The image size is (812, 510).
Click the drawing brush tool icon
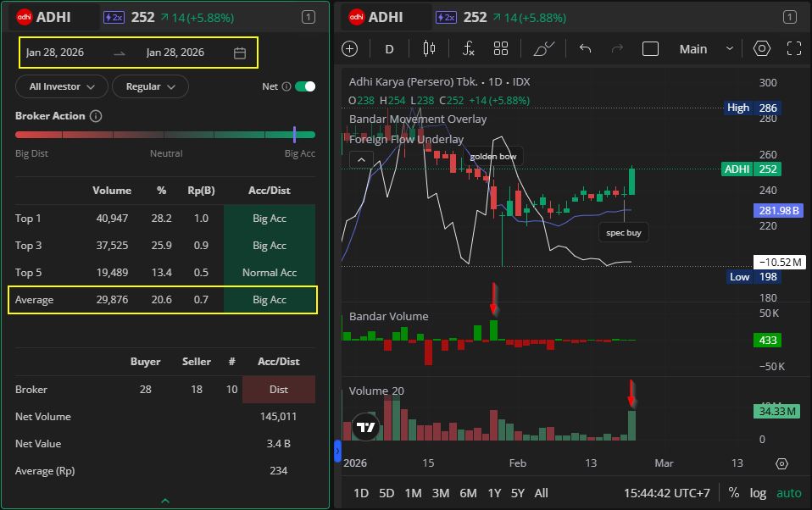click(x=544, y=48)
